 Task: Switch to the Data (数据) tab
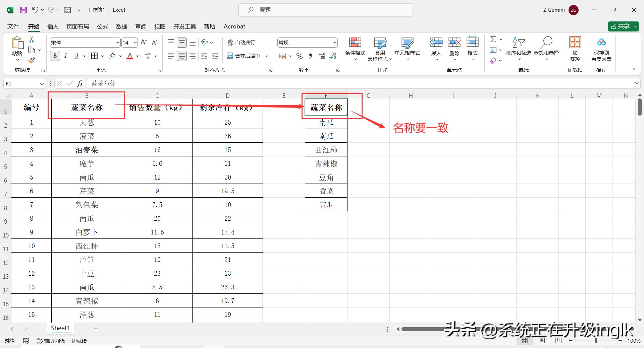(x=121, y=26)
